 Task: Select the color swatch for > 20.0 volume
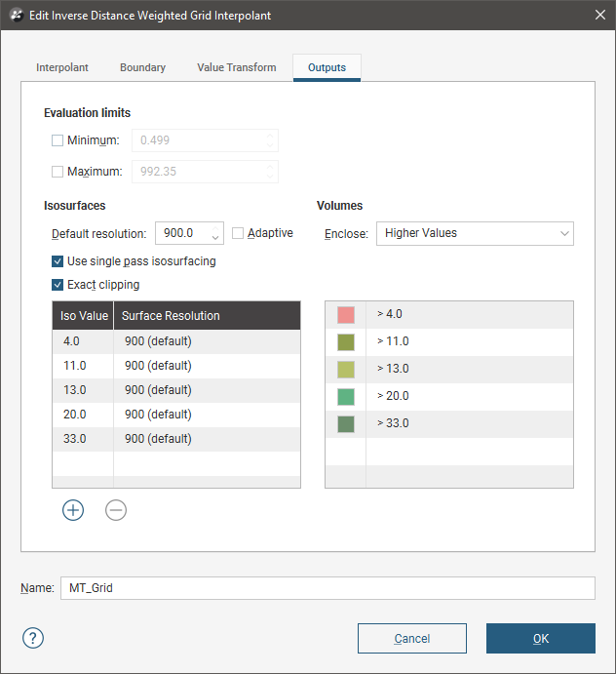(345, 397)
